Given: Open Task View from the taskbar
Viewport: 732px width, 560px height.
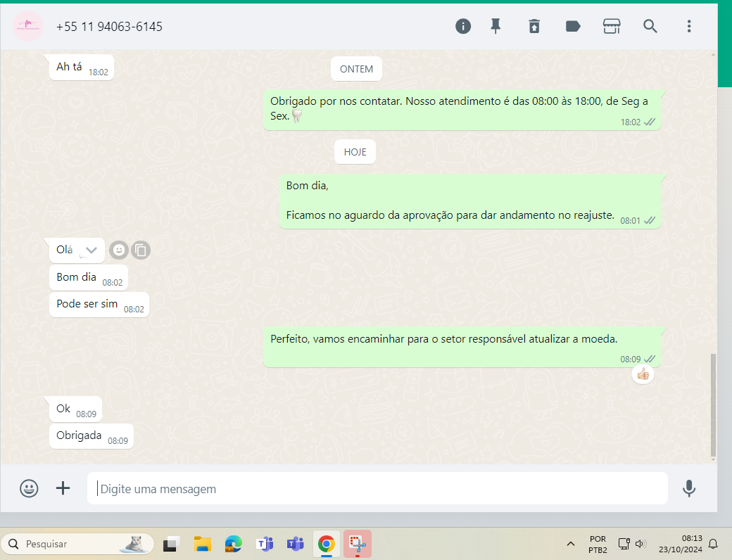Looking at the screenshot, I should pos(171,544).
